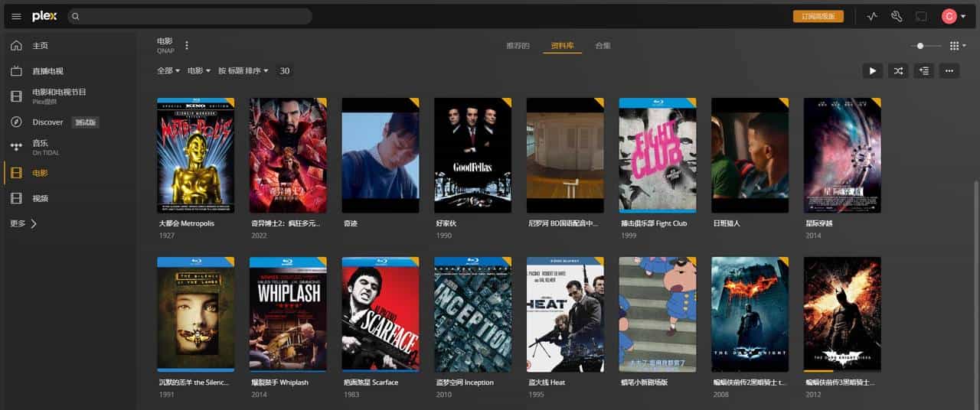Open the Heat poster
This screenshot has width=980, height=410.
tap(565, 314)
